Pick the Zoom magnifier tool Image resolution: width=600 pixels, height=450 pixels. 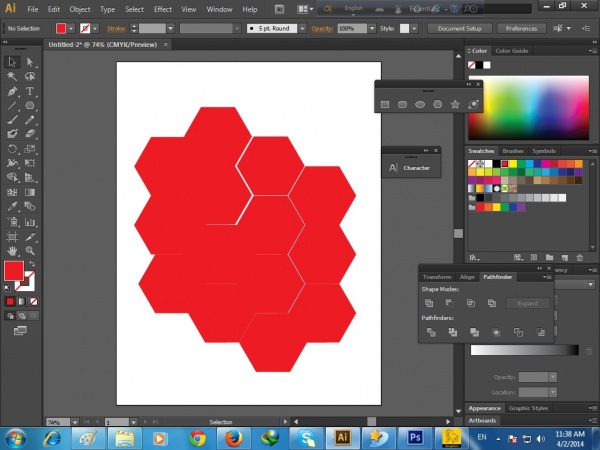30,250
